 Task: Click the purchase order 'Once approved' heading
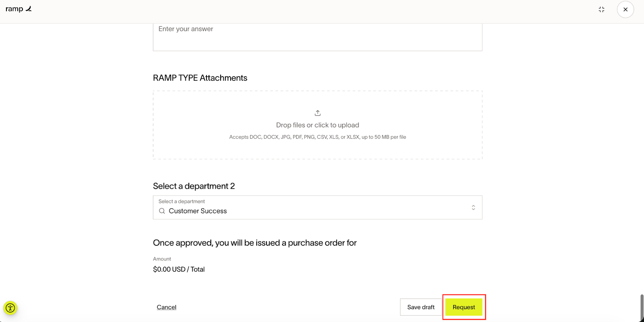pos(254,243)
